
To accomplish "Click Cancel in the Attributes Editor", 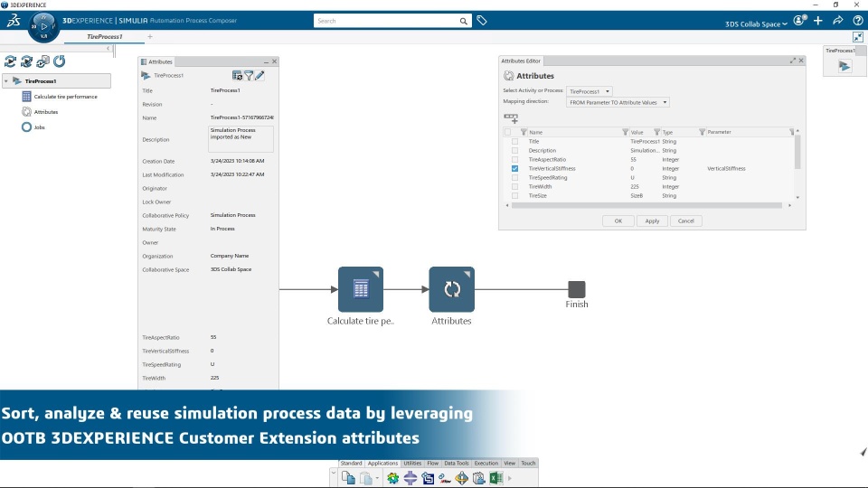I will (x=686, y=221).
